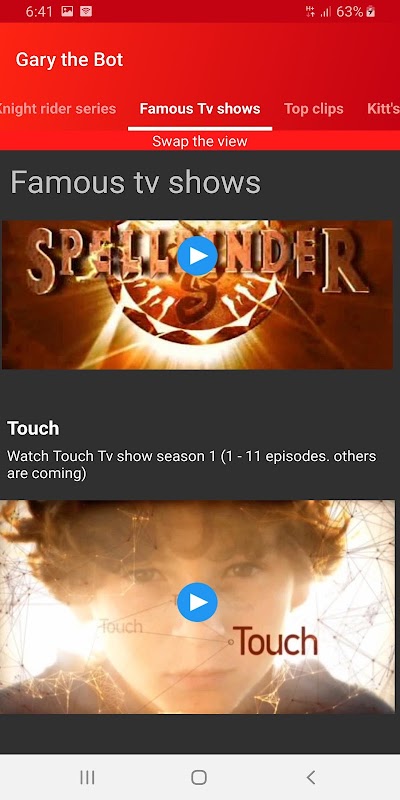The image size is (400, 800).
Task: Tap the cast notification icon beside the clock
Action: tap(86, 11)
